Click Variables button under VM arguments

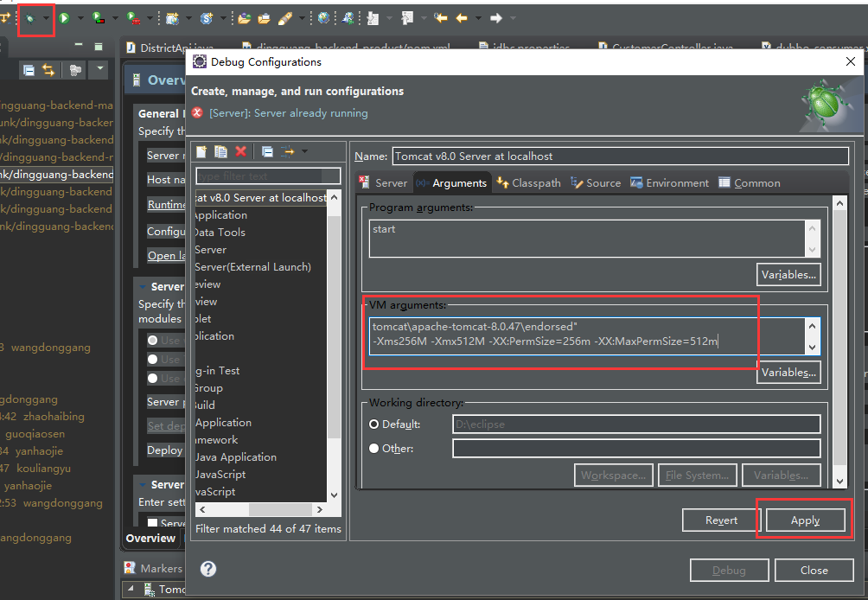click(x=788, y=373)
